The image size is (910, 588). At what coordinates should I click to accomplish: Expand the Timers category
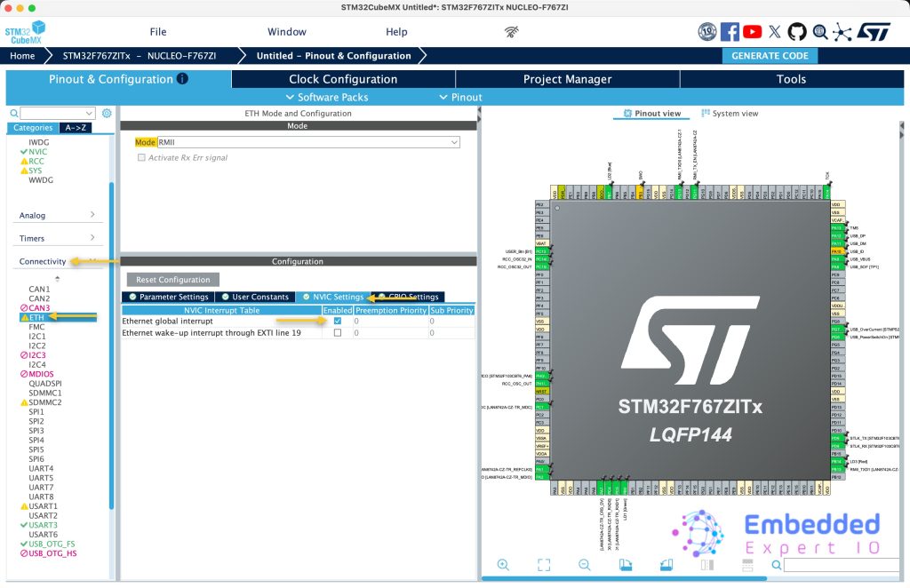point(59,238)
